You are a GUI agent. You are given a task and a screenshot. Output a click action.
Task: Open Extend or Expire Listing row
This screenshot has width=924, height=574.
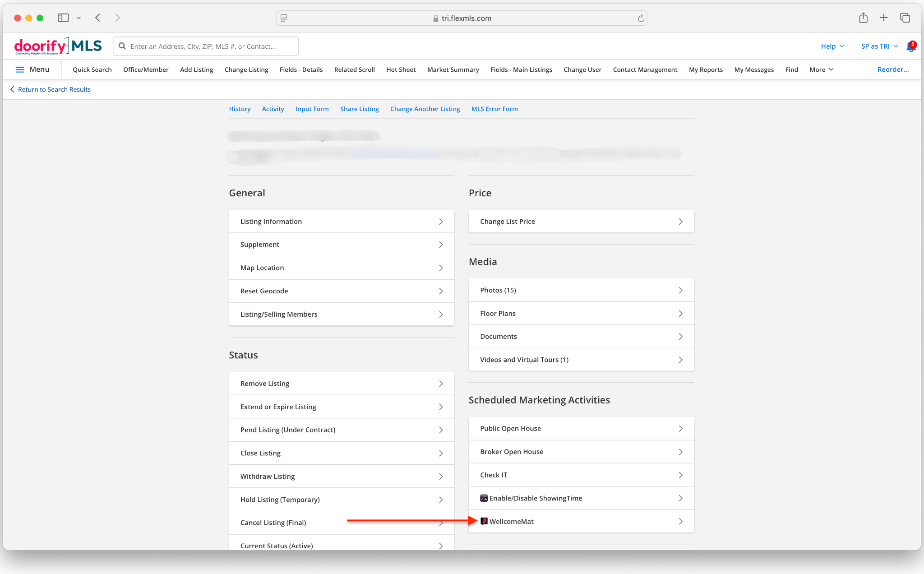click(x=342, y=407)
